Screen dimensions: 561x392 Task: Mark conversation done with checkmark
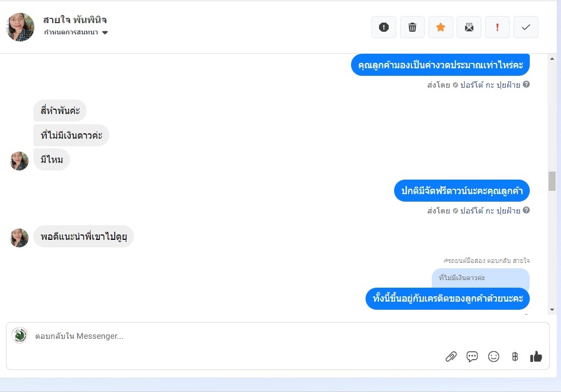(x=525, y=27)
